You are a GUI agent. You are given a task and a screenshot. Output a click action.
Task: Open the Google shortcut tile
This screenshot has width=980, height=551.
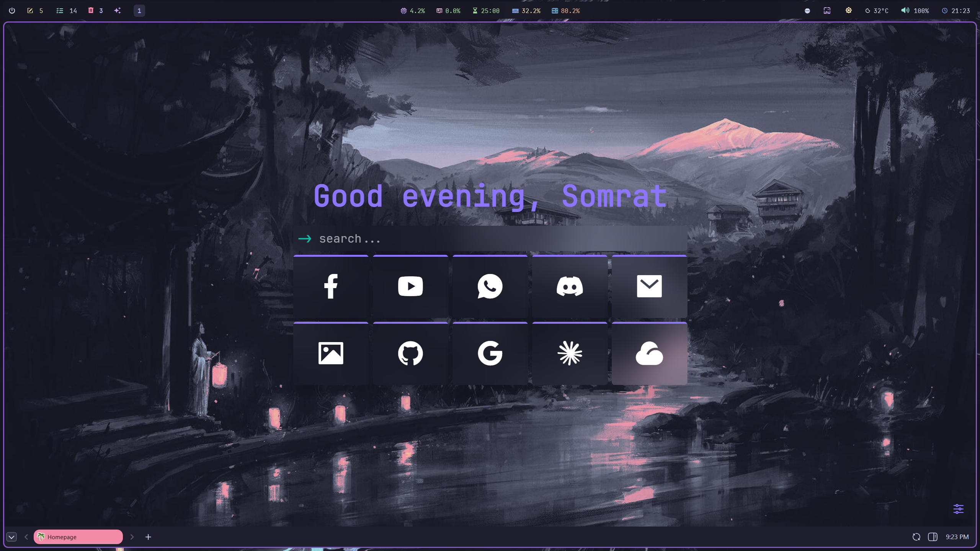(x=490, y=353)
